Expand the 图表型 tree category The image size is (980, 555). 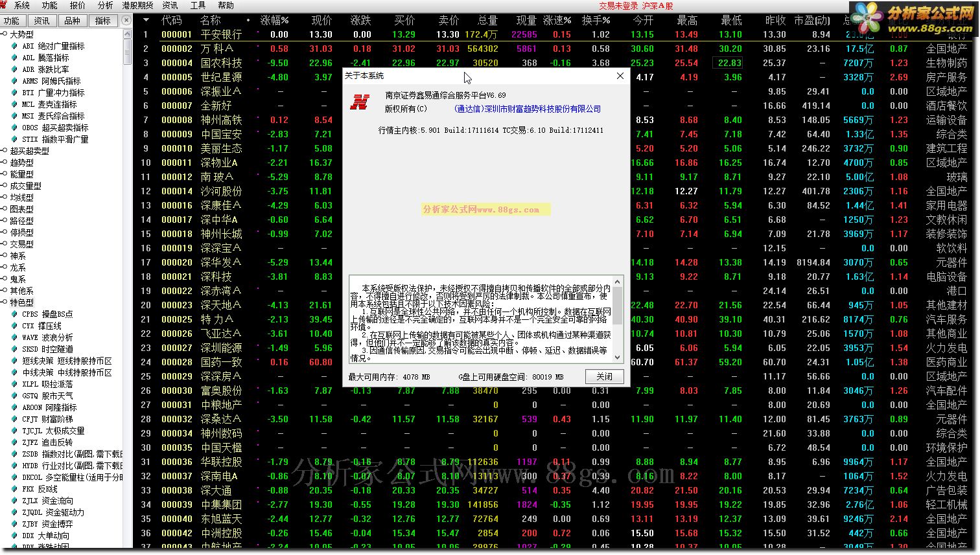tap(4, 209)
